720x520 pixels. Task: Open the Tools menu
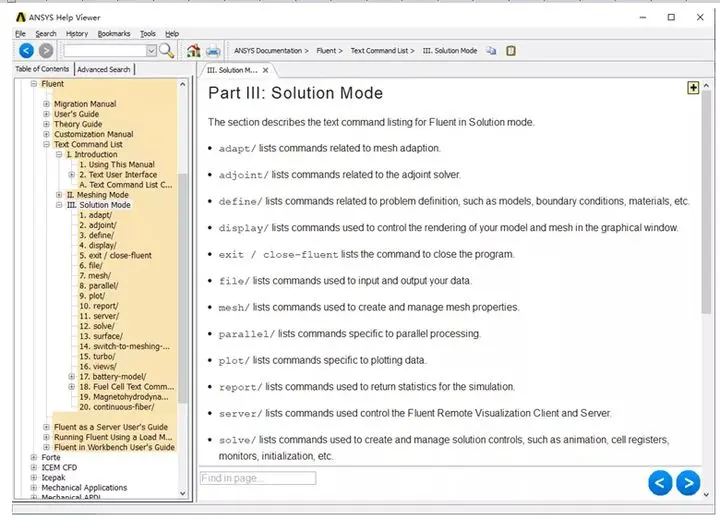(148, 34)
